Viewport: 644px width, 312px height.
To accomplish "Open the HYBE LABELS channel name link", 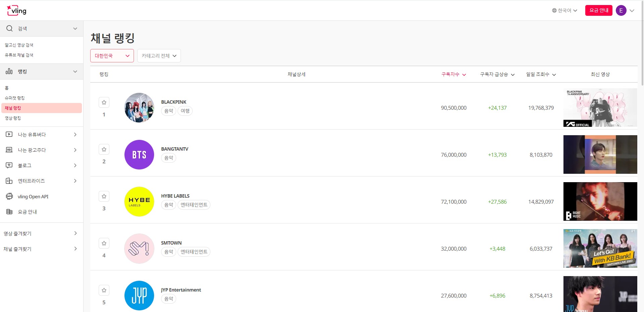I will click(175, 196).
